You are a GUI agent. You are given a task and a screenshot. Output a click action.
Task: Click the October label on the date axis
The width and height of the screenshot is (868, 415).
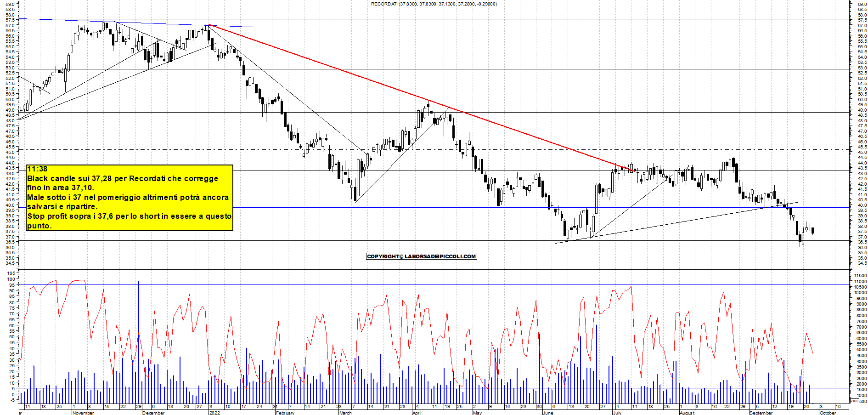828,413
